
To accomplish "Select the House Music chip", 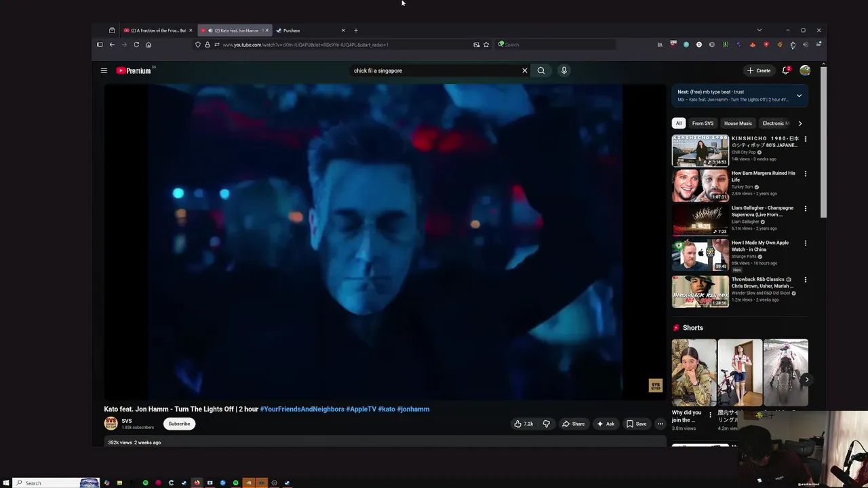I will (x=738, y=123).
